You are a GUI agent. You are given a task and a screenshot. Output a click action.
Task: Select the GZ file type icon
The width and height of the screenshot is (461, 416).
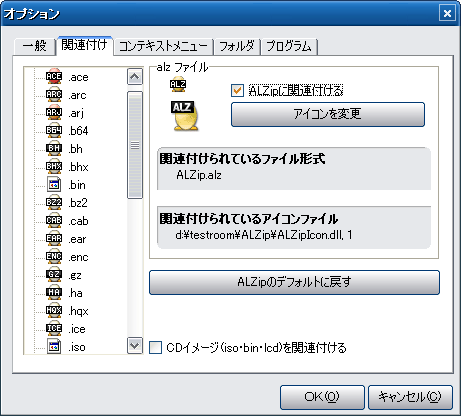pos(54,275)
